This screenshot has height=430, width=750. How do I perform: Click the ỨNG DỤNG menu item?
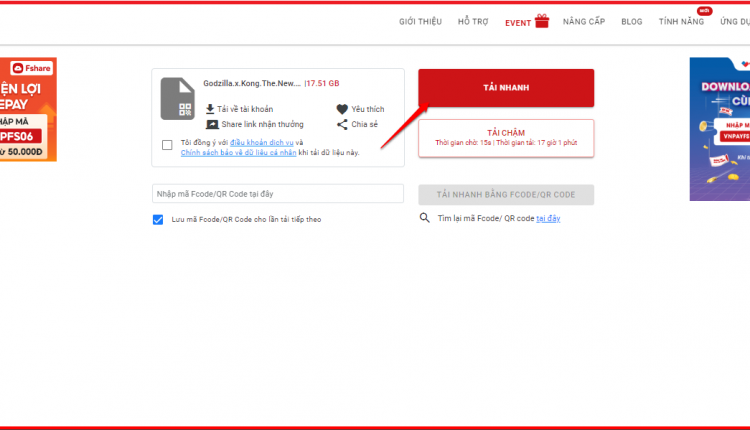pos(735,22)
